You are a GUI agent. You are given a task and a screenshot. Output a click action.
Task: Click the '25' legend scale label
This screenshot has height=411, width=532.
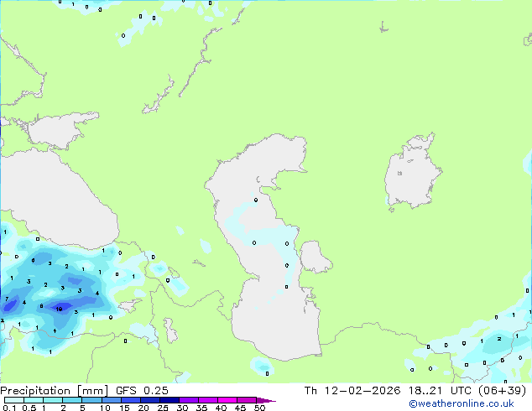[x=163, y=408]
